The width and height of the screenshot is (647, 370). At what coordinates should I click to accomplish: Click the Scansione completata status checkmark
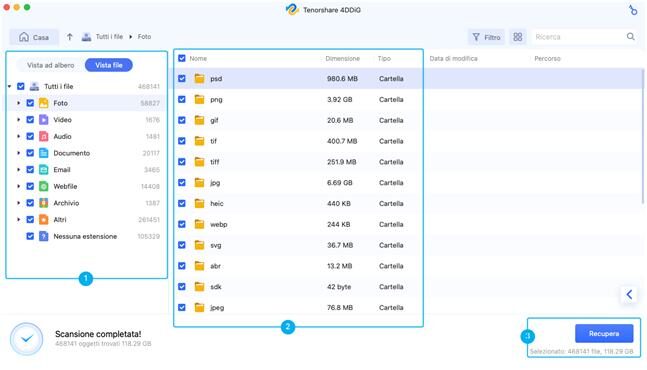tap(26, 339)
